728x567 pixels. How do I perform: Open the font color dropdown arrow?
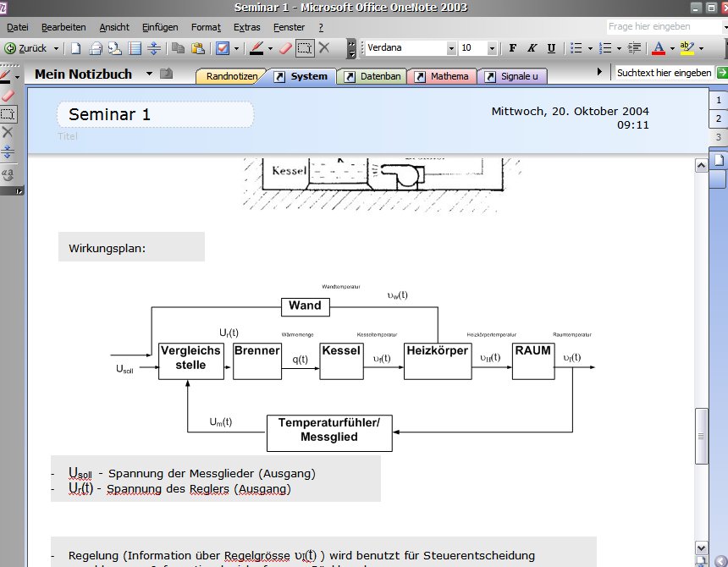672,48
